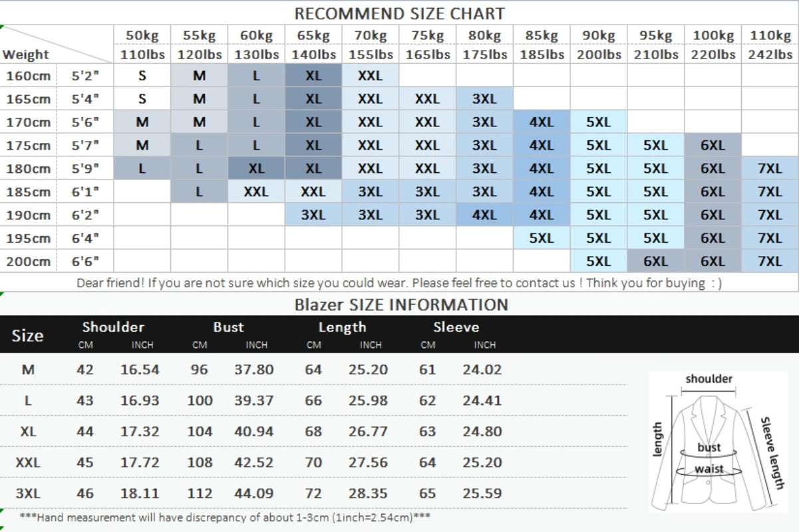Image resolution: width=799 pixels, height=532 pixels.
Task: Pick the 7XL cell in the 200cm row
Action: pyautogui.click(x=770, y=261)
